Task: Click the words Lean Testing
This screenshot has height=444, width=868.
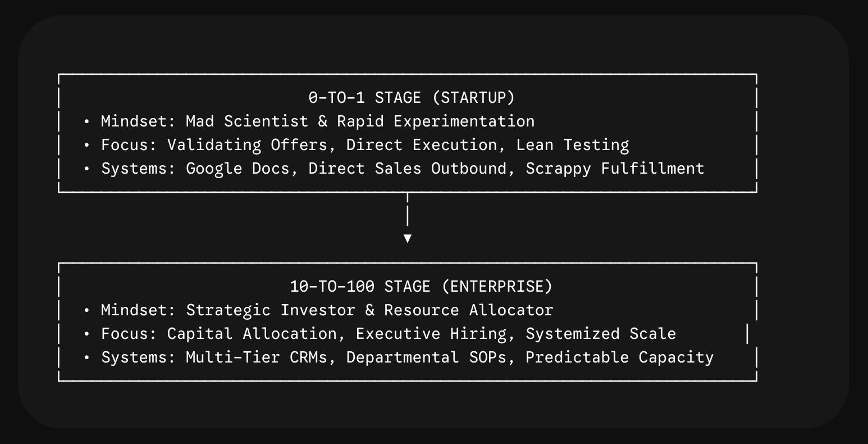Action: [x=572, y=145]
